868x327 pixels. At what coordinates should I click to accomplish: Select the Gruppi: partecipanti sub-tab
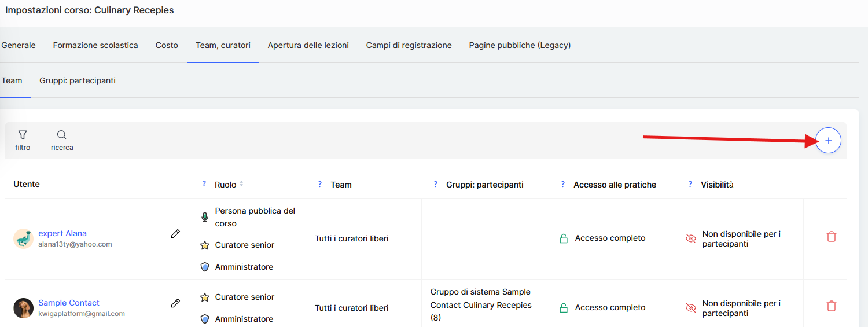click(78, 80)
